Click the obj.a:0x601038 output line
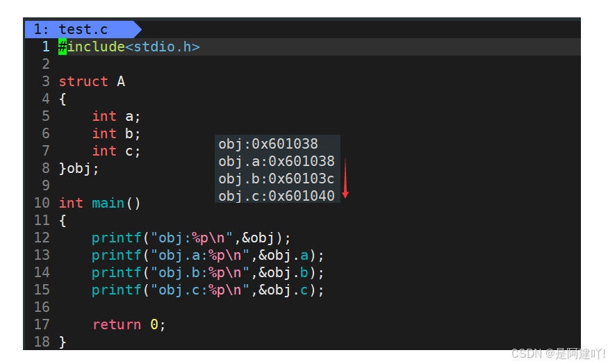Viewport: 608px width, 364px height. click(277, 161)
